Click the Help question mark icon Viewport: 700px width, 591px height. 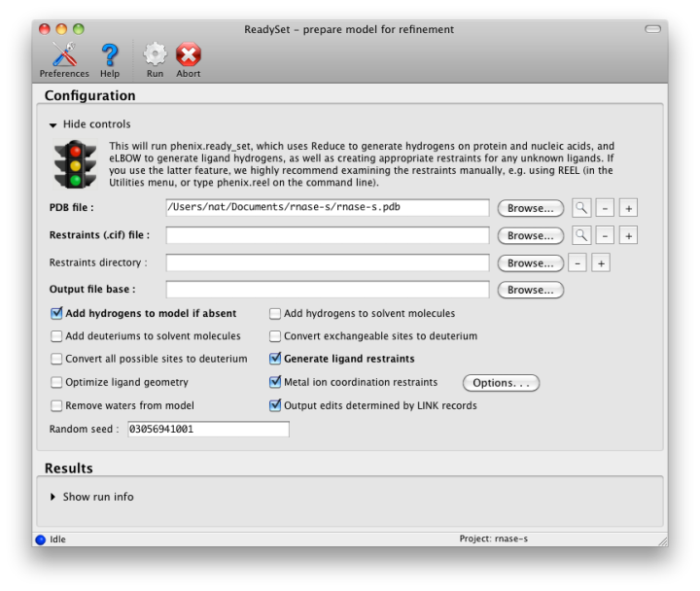[110, 55]
